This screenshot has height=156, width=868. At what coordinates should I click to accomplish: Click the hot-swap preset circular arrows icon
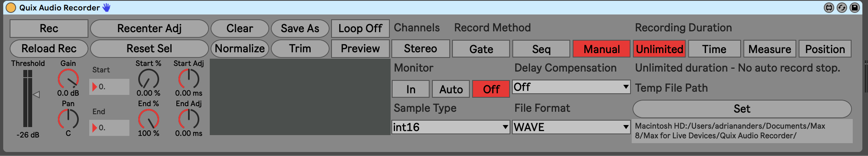841,8
